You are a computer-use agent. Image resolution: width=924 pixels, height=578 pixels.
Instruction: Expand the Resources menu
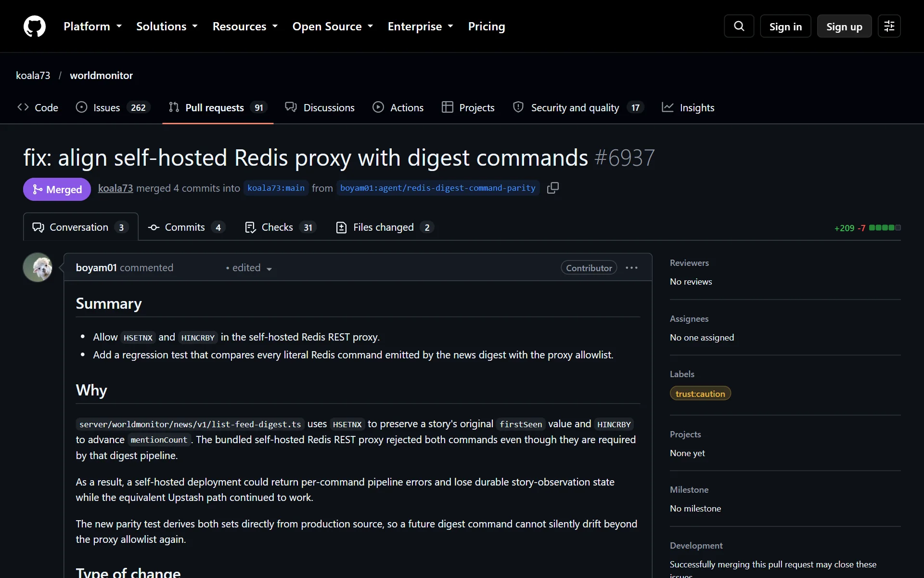point(245,26)
